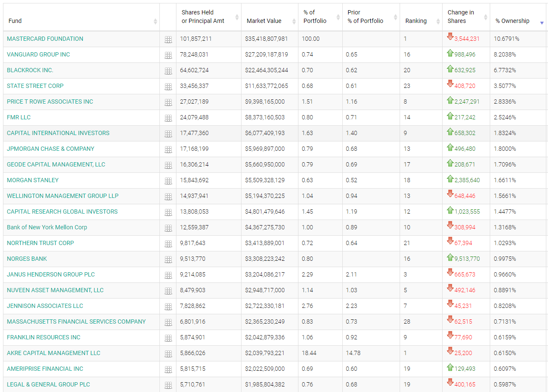Select change in shares value 9,513,770 for Norges
The height and width of the screenshot is (392, 548).
[x=467, y=259]
